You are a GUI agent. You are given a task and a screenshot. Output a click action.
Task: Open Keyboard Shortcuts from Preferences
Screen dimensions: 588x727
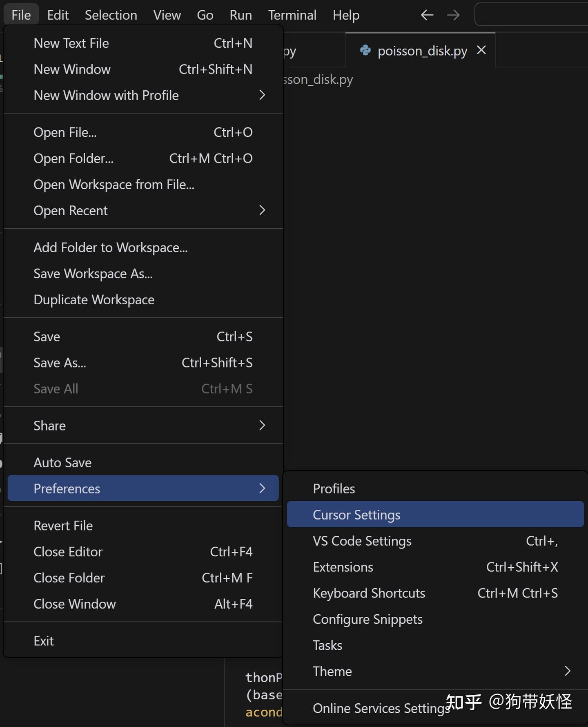coord(369,593)
